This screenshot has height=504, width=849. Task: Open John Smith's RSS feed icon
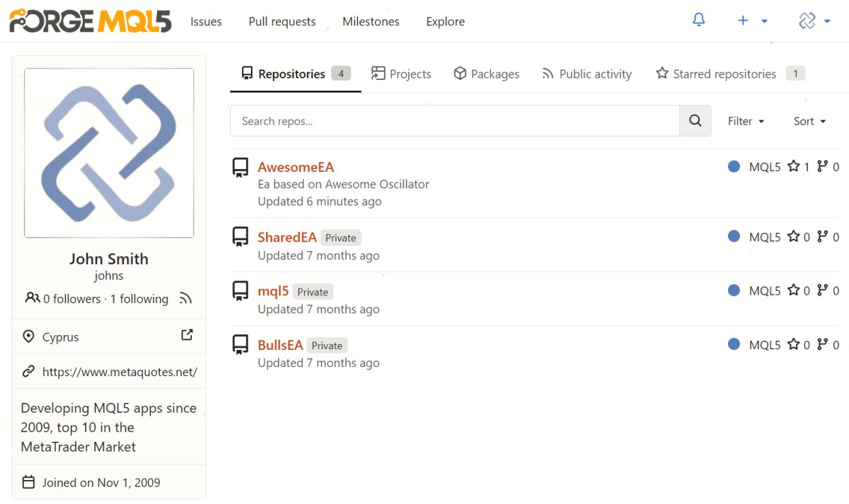(185, 298)
